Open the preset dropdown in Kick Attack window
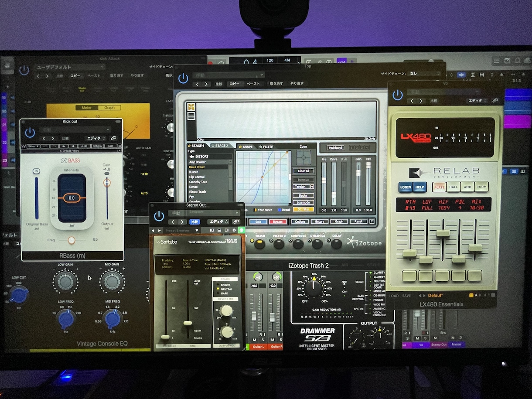 click(x=70, y=67)
